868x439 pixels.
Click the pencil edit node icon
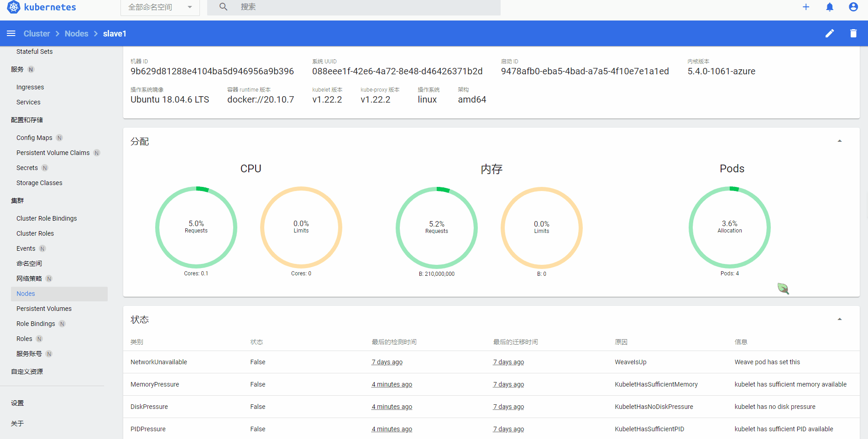point(830,33)
